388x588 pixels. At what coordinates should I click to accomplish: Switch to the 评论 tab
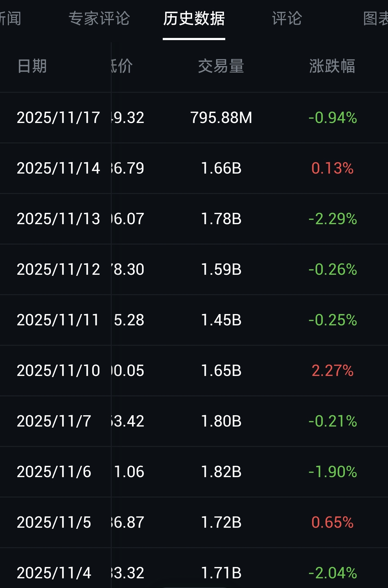(287, 19)
